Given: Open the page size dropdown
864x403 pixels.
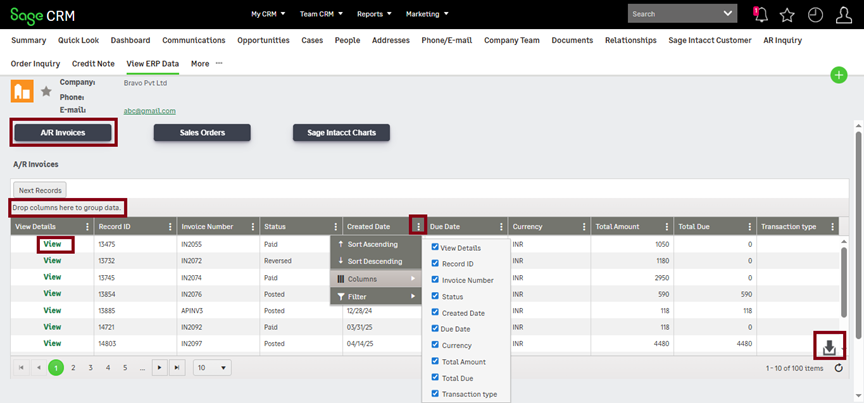Looking at the screenshot, I should (x=212, y=368).
